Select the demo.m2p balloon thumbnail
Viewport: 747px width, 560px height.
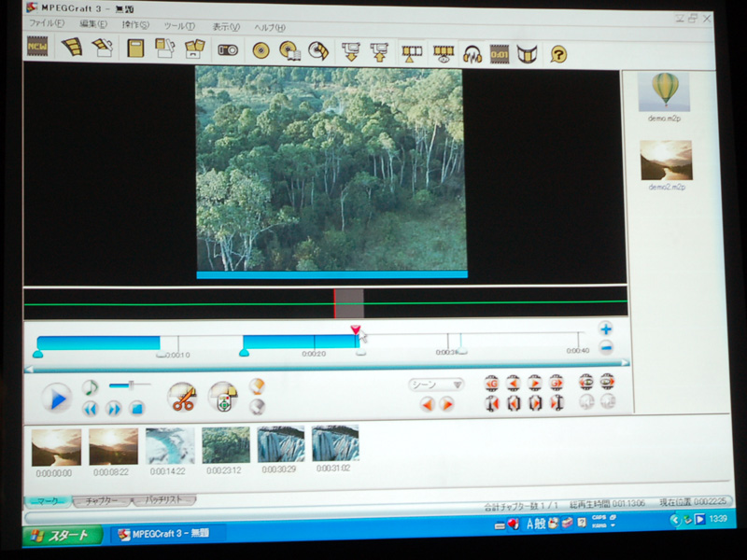pos(664,91)
